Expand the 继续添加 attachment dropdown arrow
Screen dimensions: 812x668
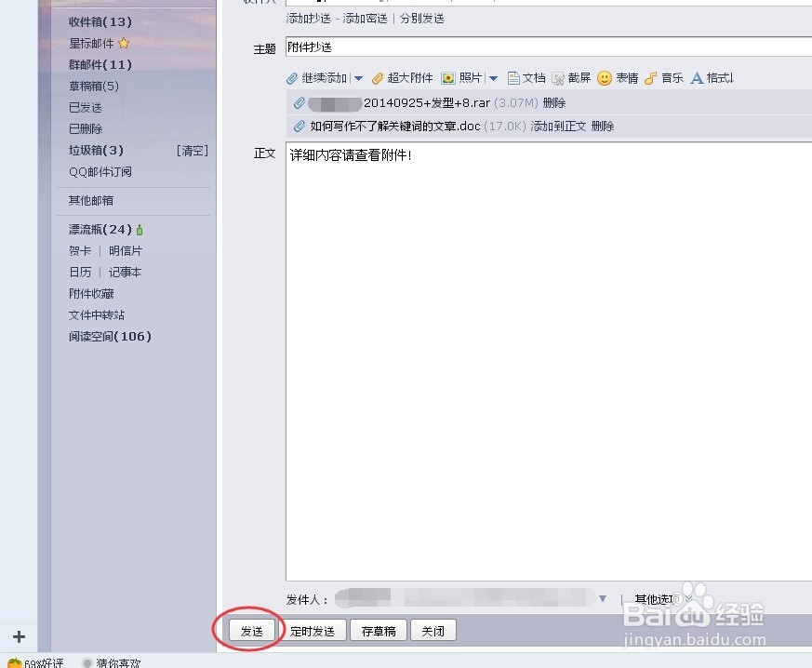click(358, 78)
